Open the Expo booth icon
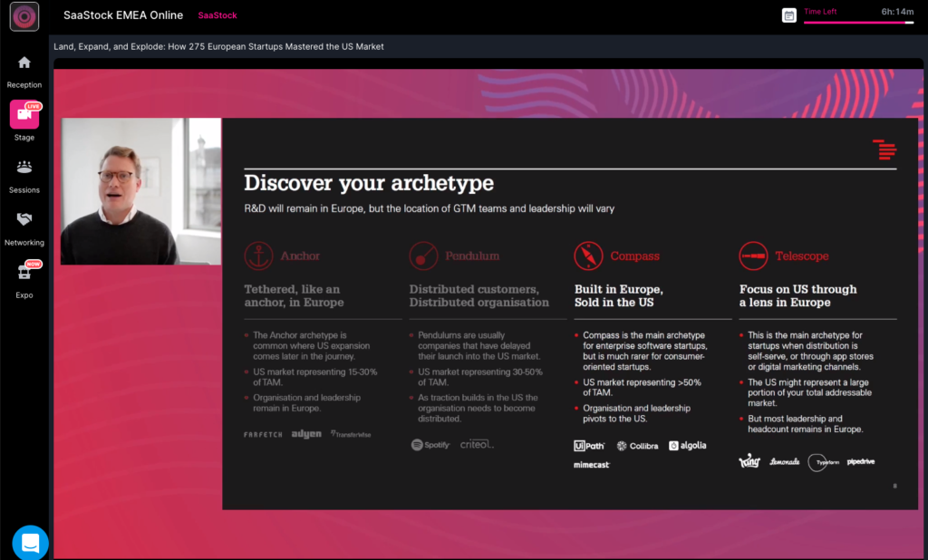The width and height of the screenshot is (928, 560). (x=24, y=273)
